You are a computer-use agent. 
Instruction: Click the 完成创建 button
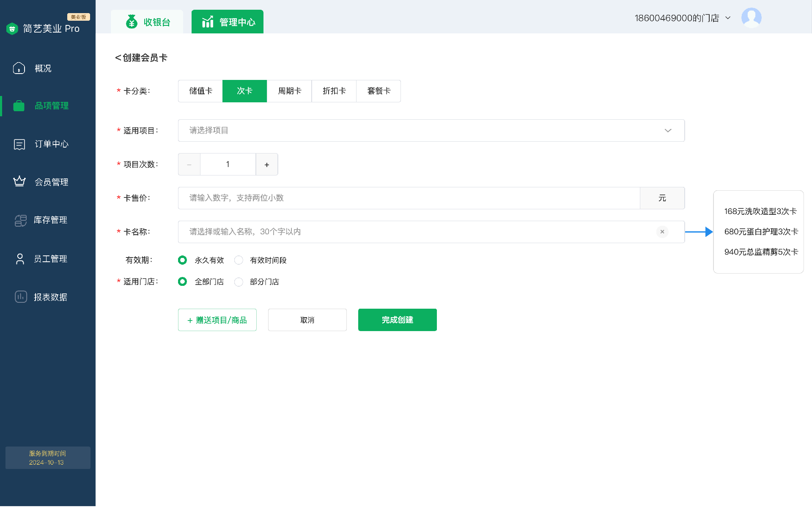[397, 320]
